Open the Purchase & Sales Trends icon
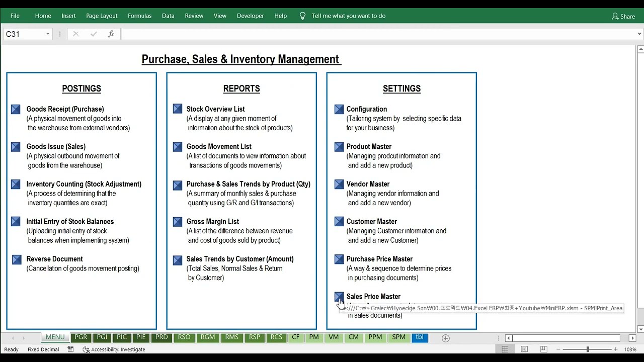Viewport: 644px width, 362px height. click(x=178, y=185)
